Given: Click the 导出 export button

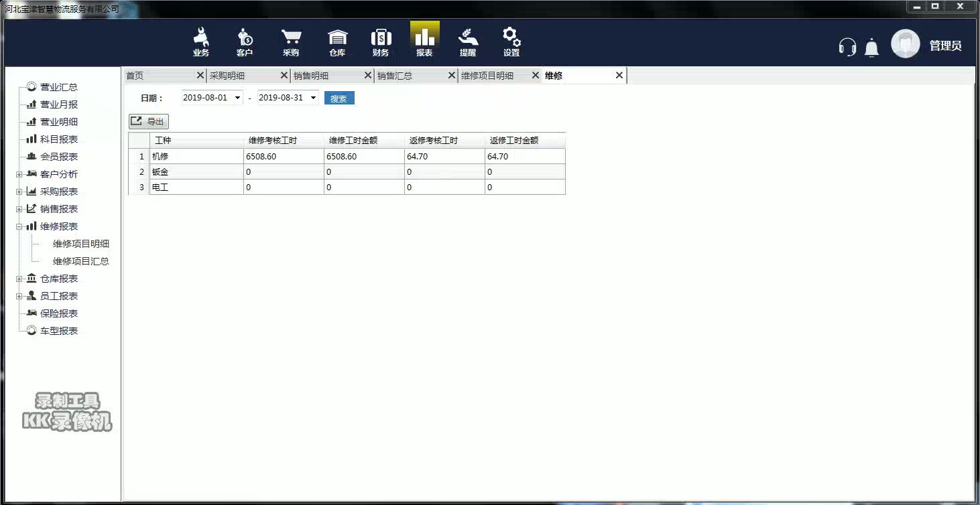Looking at the screenshot, I should pos(147,121).
